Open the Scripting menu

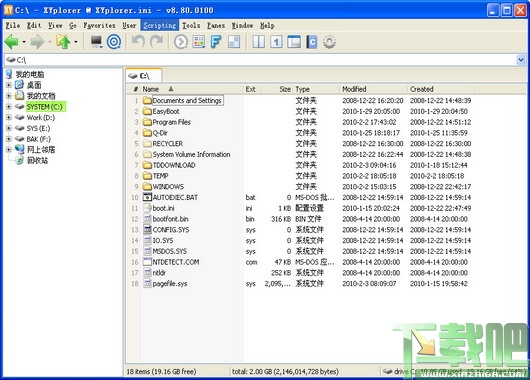pos(160,25)
